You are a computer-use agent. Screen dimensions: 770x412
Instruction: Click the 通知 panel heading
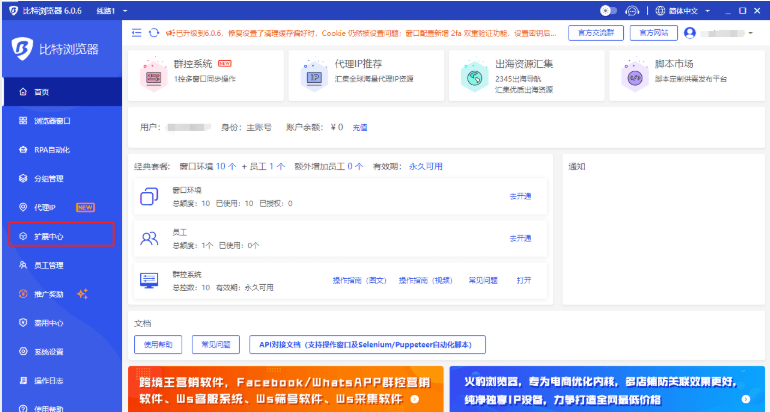(577, 166)
